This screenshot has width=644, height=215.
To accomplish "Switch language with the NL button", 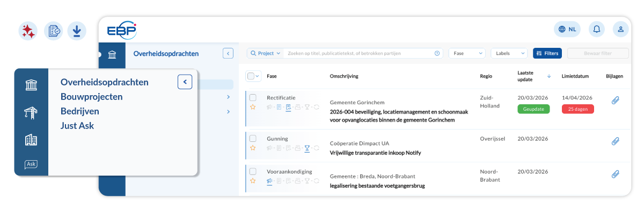I will click(x=567, y=29).
